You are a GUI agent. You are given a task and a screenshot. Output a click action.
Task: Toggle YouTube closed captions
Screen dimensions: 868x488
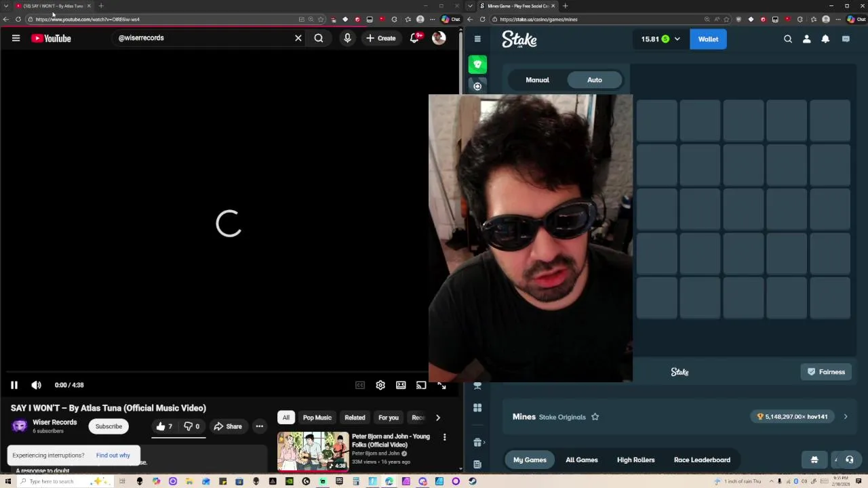click(x=360, y=385)
